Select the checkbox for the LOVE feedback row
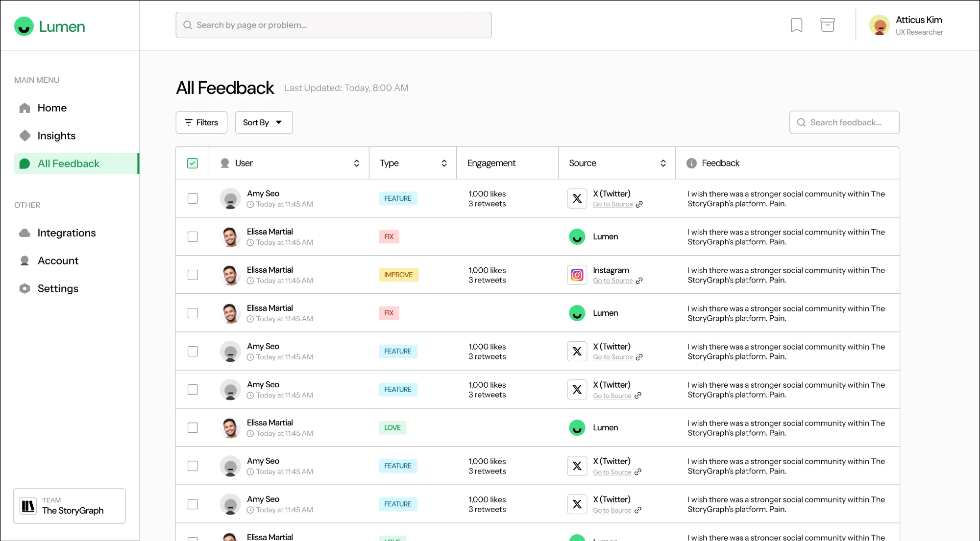This screenshot has width=980, height=541. tap(193, 427)
